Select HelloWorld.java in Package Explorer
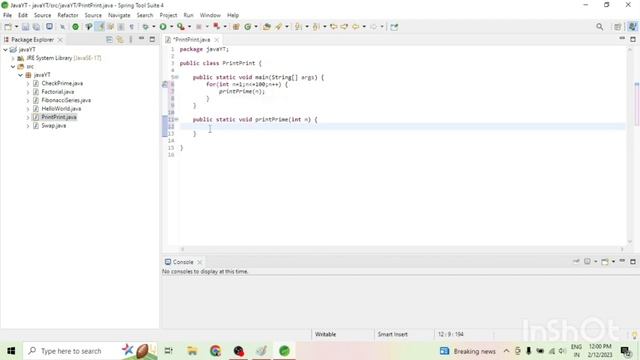Viewport: 640px width, 360px height. (x=61, y=109)
